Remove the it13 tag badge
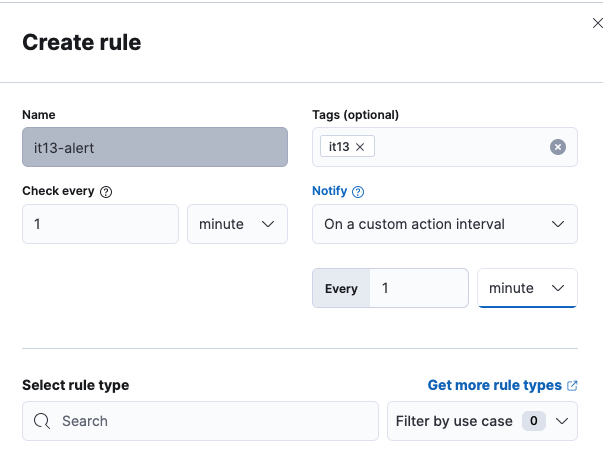Viewport: 603px width, 453px height. pyautogui.click(x=359, y=147)
